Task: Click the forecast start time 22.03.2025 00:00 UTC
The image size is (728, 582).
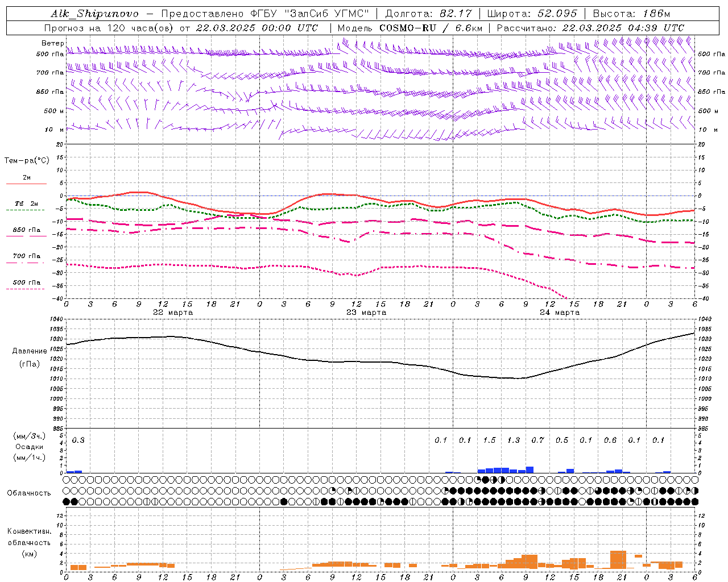Action: tap(257, 28)
